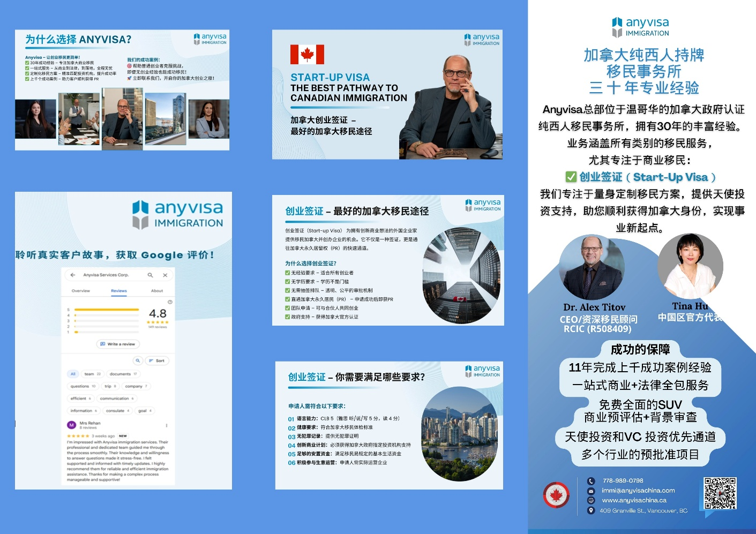
Task: Click Mrs Rehan's purple M avatar
Action: (71, 425)
